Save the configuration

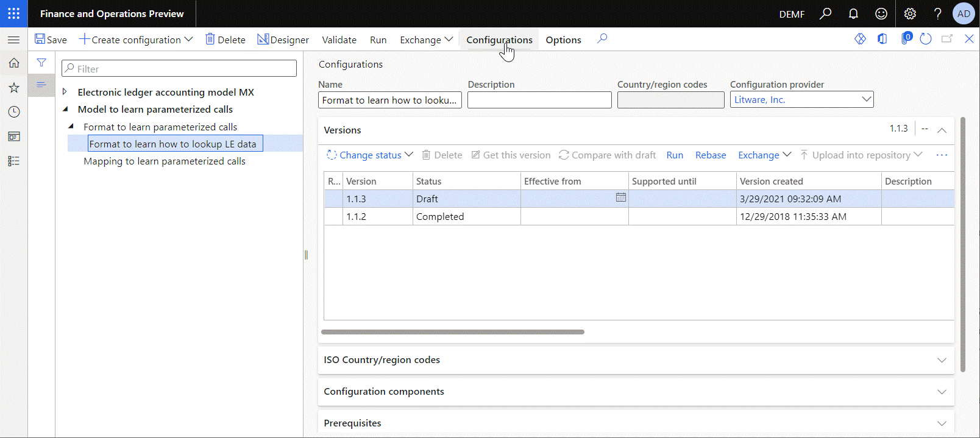click(x=51, y=40)
